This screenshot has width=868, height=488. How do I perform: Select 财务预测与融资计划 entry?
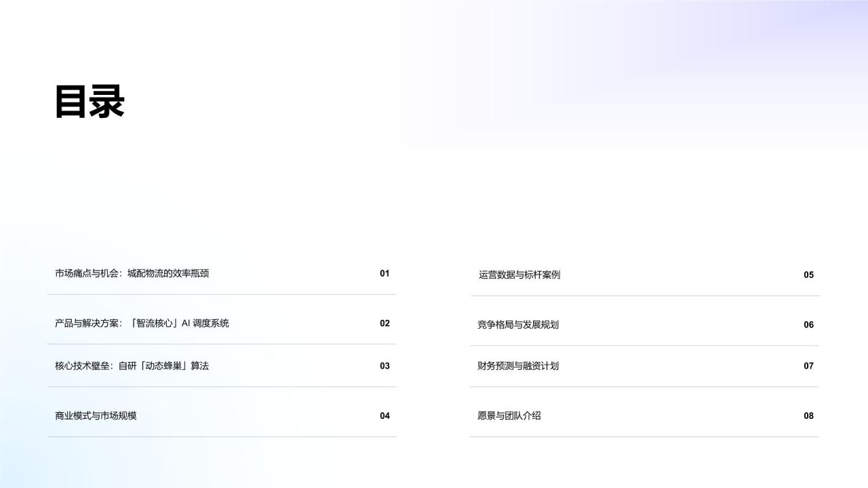click(518, 366)
